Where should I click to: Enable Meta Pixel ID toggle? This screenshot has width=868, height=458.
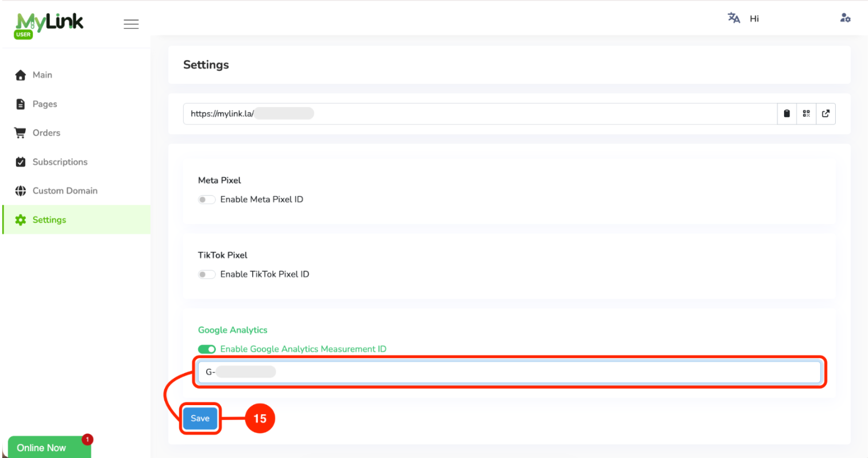[207, 199]
